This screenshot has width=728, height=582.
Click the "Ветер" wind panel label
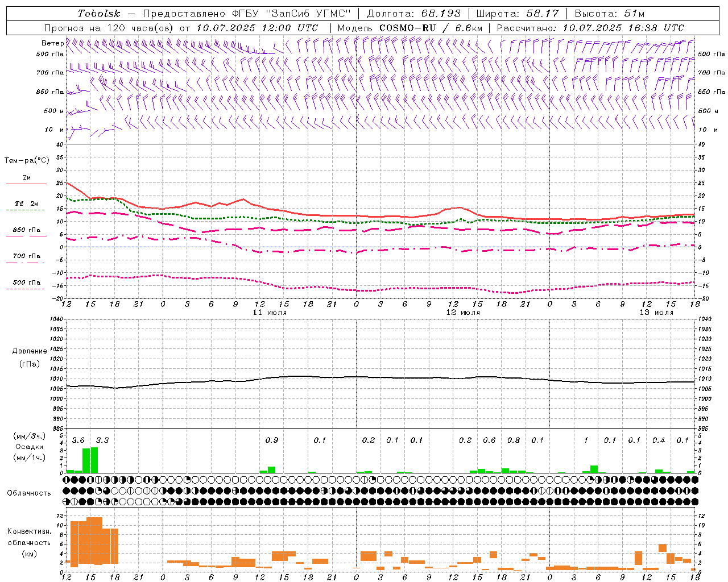[53, 43]
